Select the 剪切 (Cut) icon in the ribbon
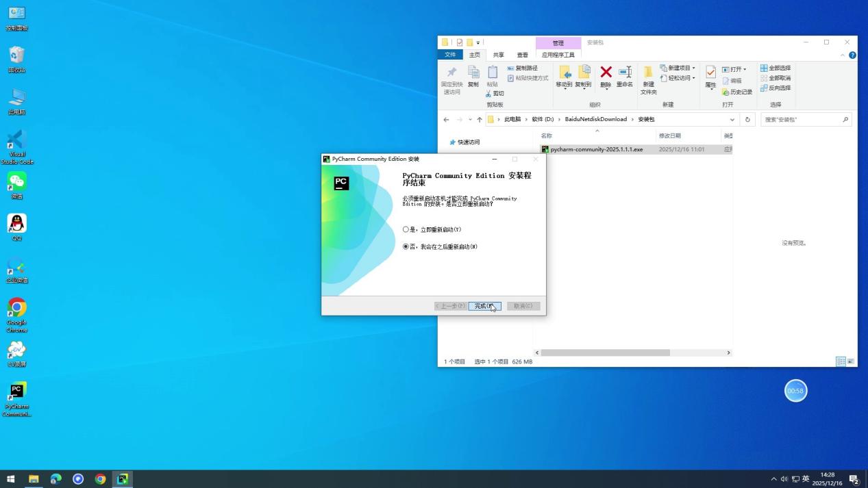 point(496,93)
